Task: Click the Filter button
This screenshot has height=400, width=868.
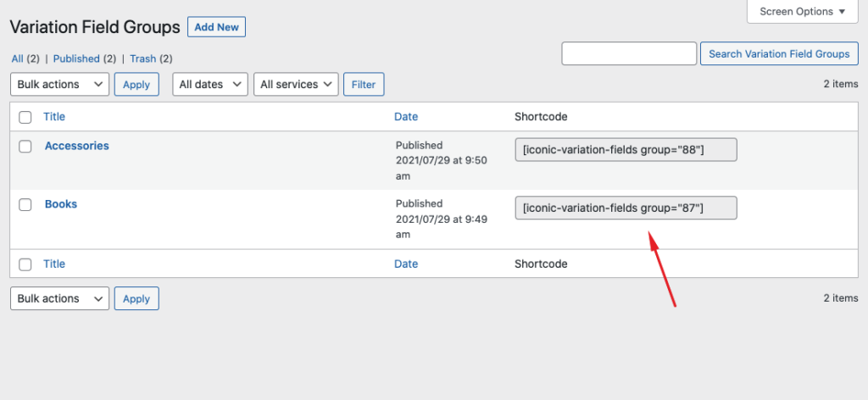Action: point(364,85)
